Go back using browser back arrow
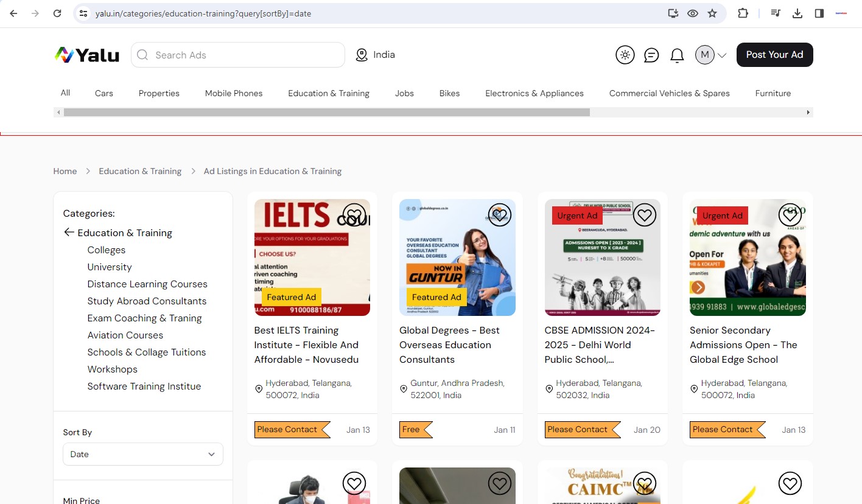The width and height of the screenshot is (862, 504). [x=13, y=13]
